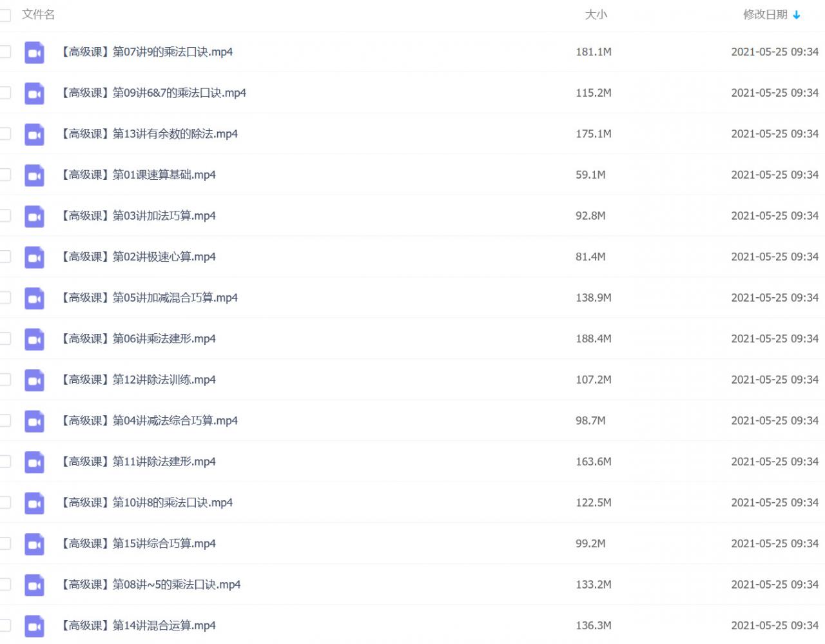
Task: Select checkbox of 第11讲除法竖形.mp4
Action: 5,462
